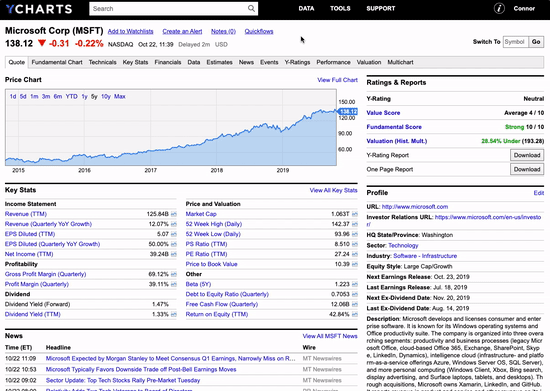Select the 1d chart range

13,96
